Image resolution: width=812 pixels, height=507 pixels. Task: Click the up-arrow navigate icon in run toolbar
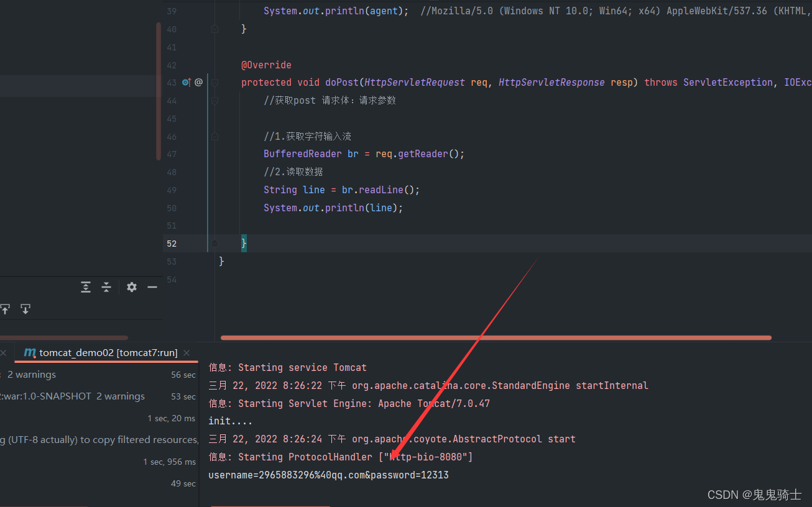click(x=5, y=309)
